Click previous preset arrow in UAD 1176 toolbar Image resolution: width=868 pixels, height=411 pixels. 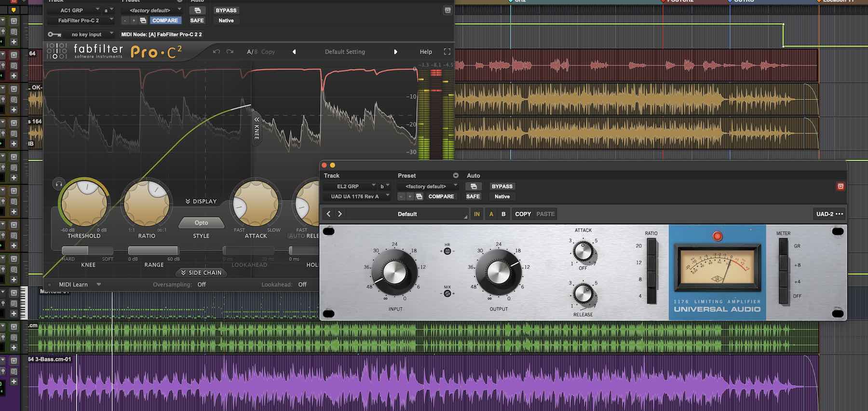pos(329,214)
